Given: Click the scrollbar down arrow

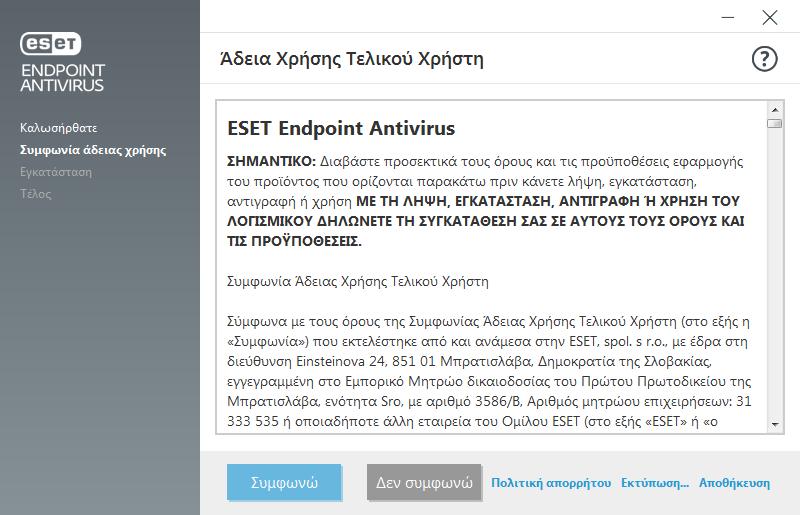Looking at the screenshot, I should (775, 424).
